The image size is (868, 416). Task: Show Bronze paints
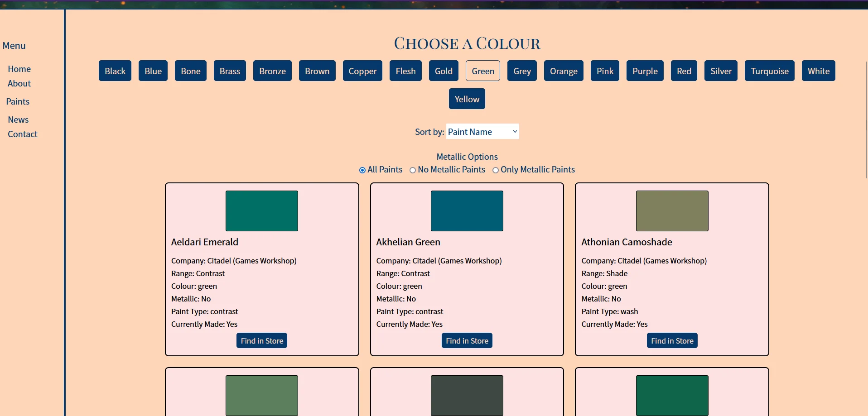click(272, 71)
